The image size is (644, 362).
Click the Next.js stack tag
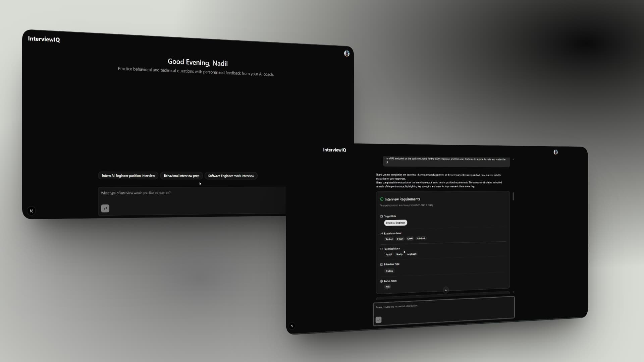(399, 254)
